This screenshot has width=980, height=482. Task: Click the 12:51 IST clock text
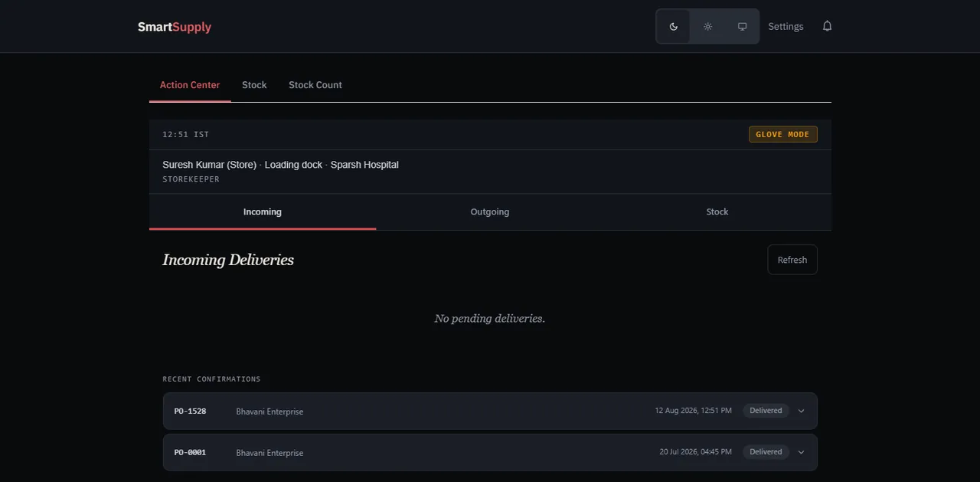pyautogui.click(x=185, y=134)
